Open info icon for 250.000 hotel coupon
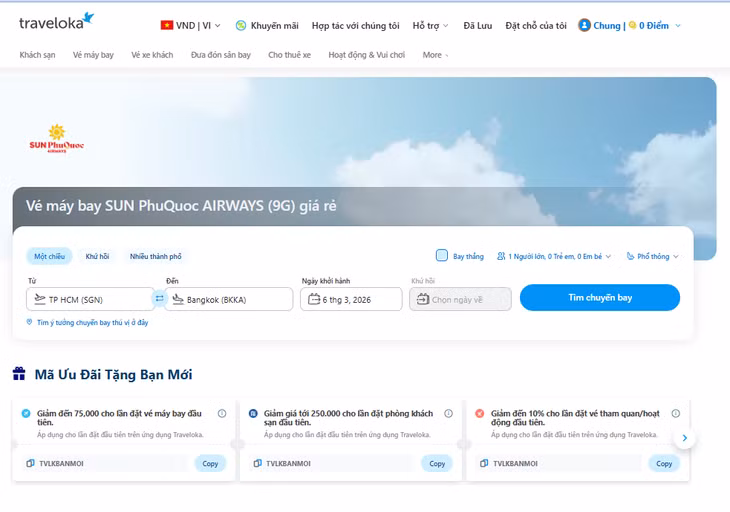The width and height of the screenshot is (730, 512). click(x=448, y=413)
